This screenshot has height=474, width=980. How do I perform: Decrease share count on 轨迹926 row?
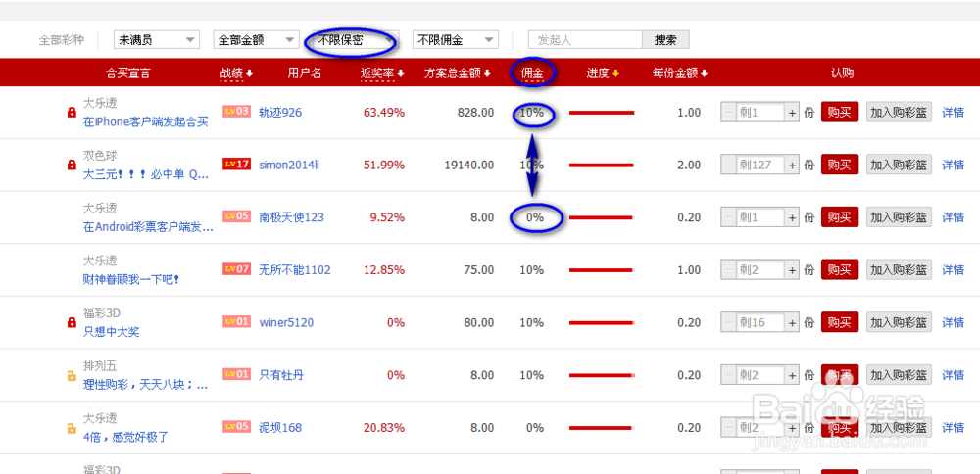click(x=728, y=113)
